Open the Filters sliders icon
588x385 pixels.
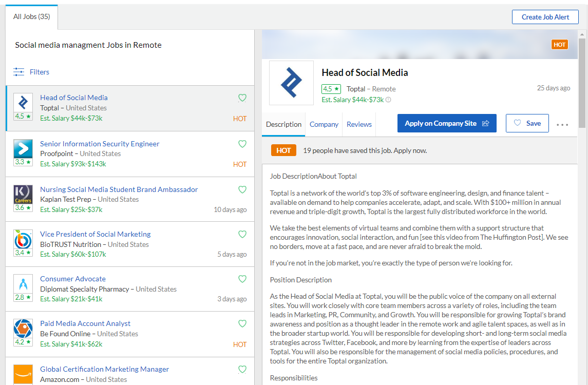(18, 72)
